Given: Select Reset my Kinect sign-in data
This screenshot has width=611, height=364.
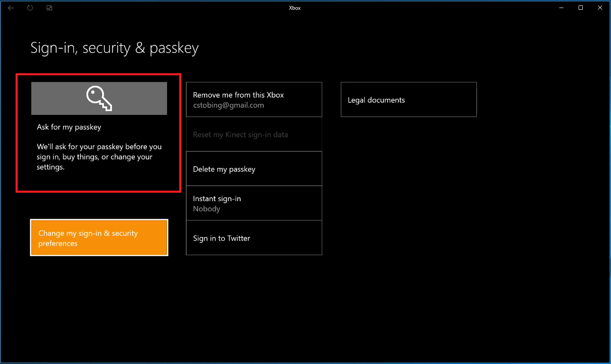Looking at the screenshot, I should (254, 134).
